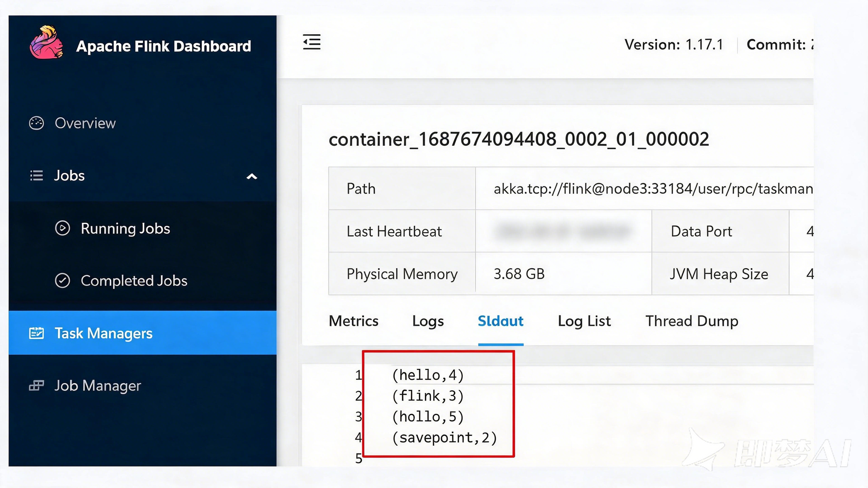Select the Stdout tab
This screenshot has height=488, width=868.
click(x=501, y=321)
